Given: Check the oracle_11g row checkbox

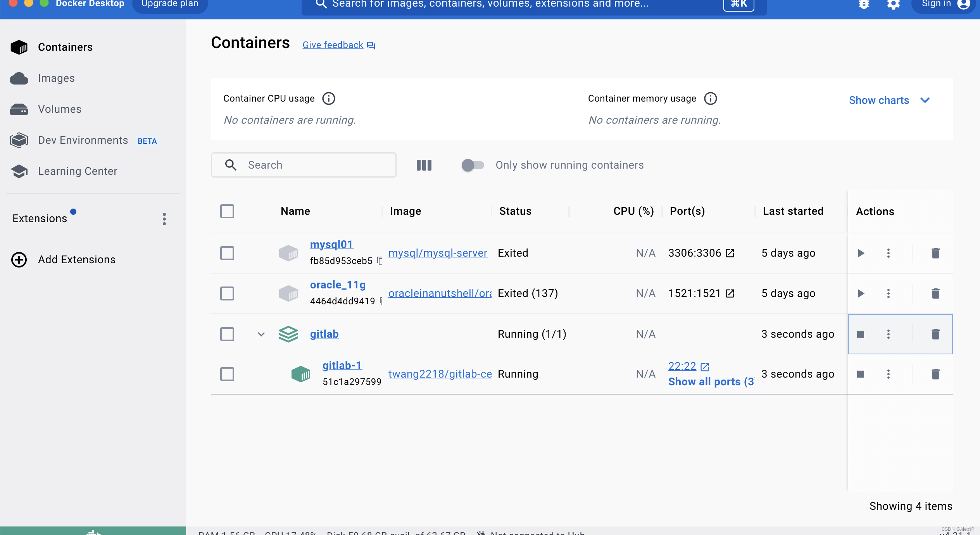Looking at the screenshot, I should (x=227, y=293).
